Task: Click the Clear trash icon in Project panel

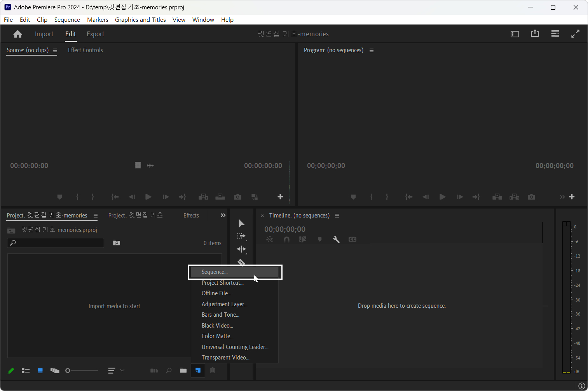Action: (213, 370)
